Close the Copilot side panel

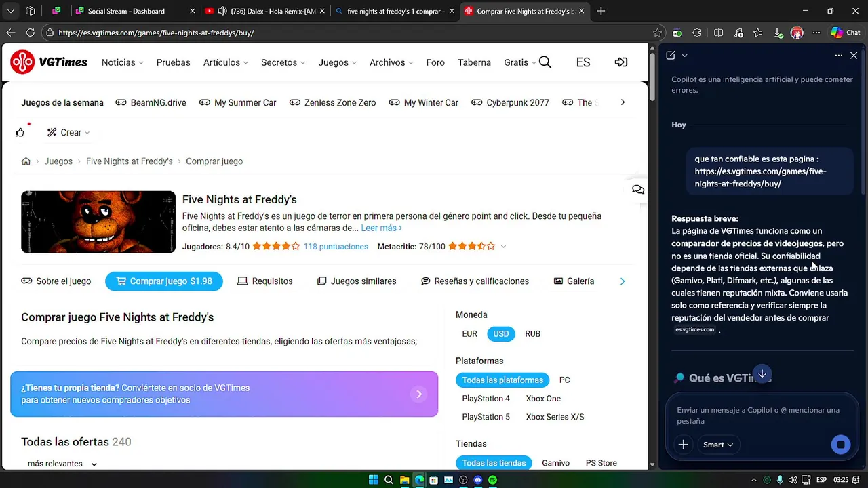tap(854, 56)
